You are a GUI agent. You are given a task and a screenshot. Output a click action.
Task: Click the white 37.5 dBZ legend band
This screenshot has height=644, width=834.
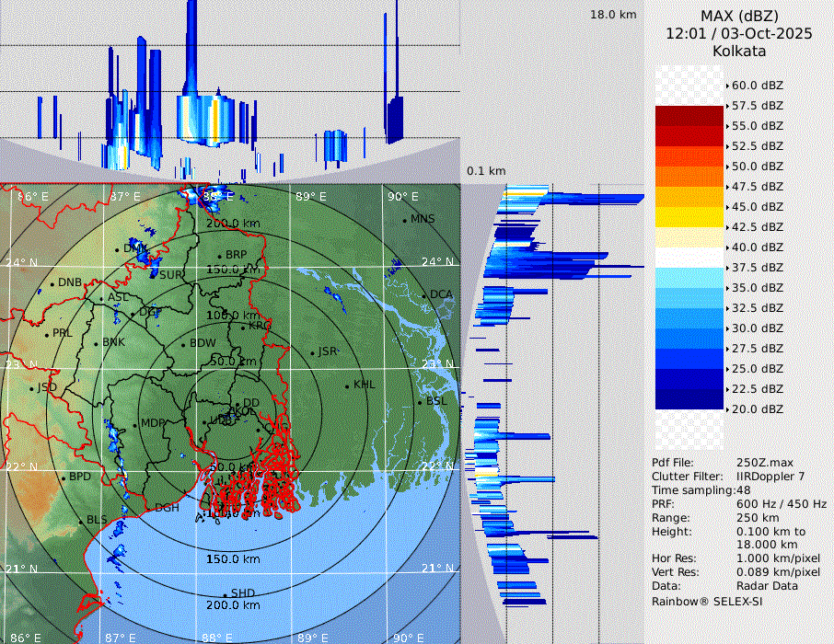point(689,258)
